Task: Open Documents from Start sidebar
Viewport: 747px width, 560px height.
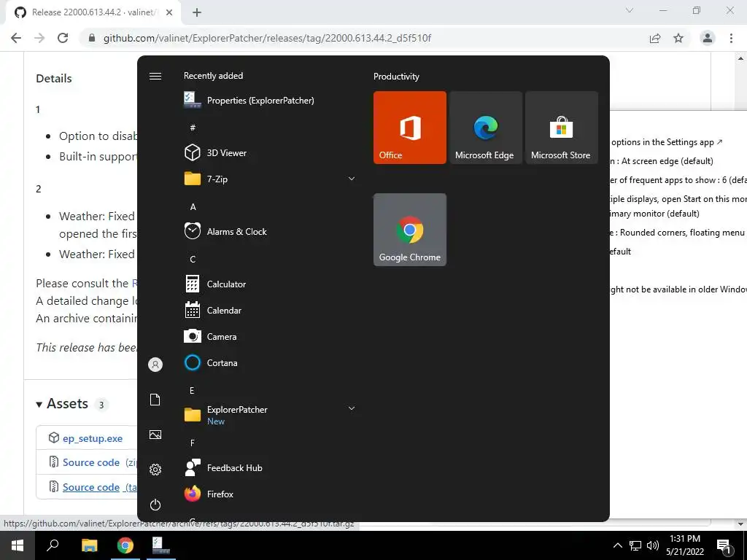Action: [155, 400]
